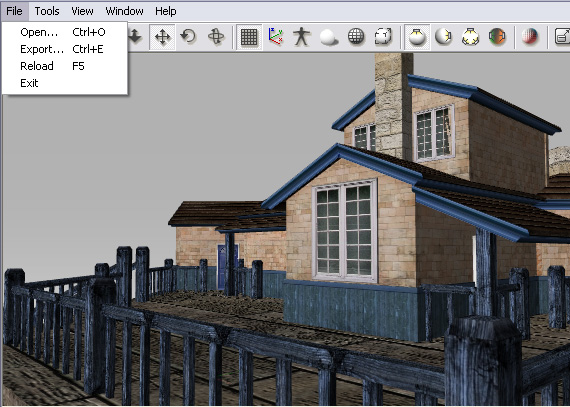Select the orbit gyroscope tool
The image size is (570, 407).
click(x=216, y=37)
